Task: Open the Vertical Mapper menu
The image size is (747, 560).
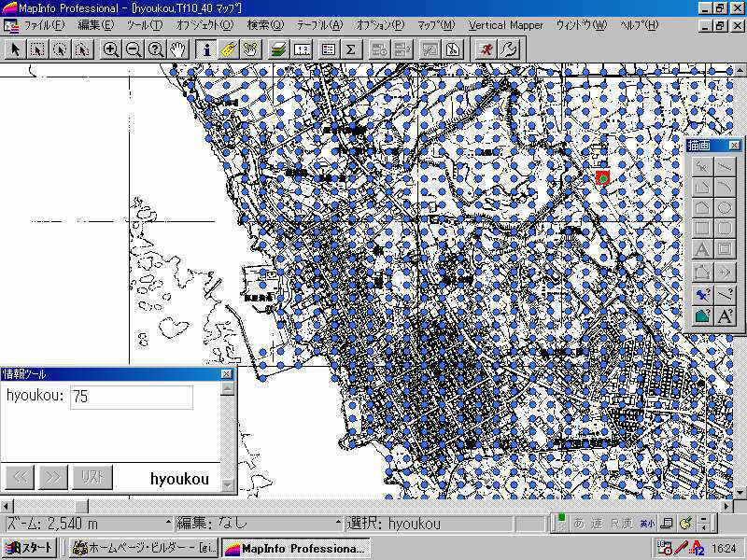Action: tap(505, 25)
